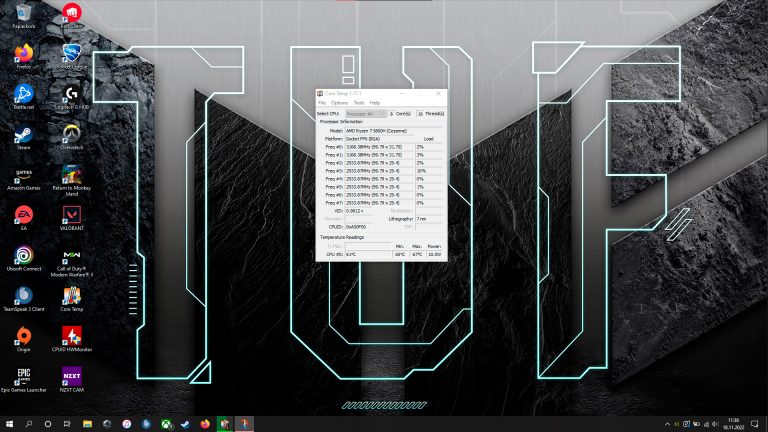
Task: Select the Epic Games Launcher icon
Action: click(x=23, y=377)
